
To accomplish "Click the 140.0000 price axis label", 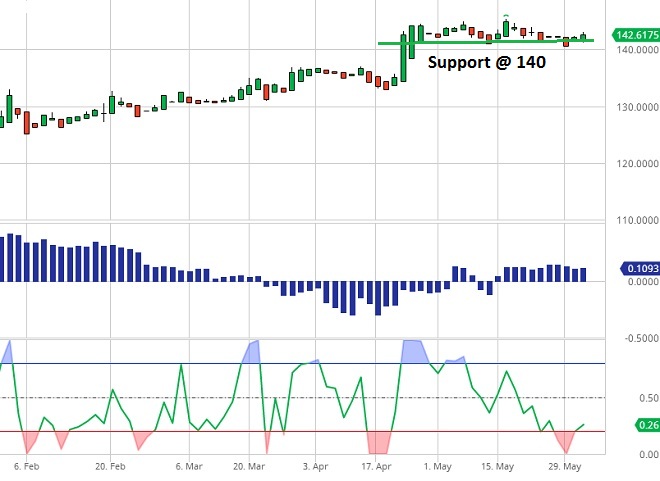I will pyautogui.click(x=638, y=50).
